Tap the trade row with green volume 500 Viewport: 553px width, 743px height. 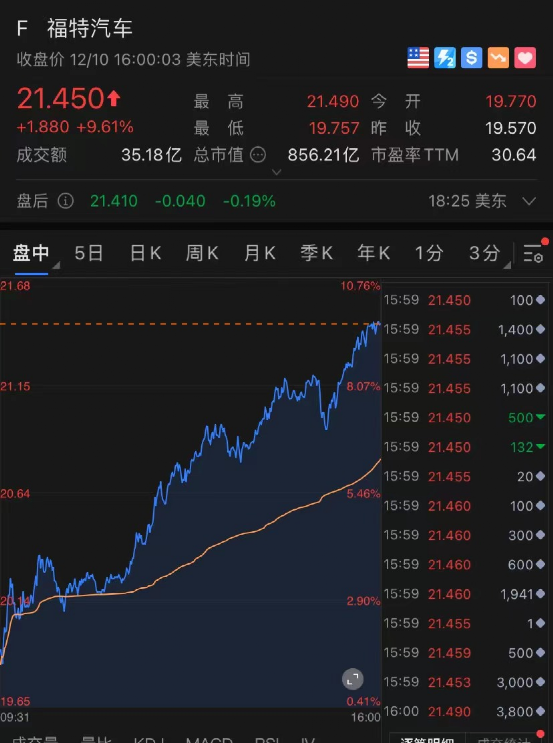[464, 417]
